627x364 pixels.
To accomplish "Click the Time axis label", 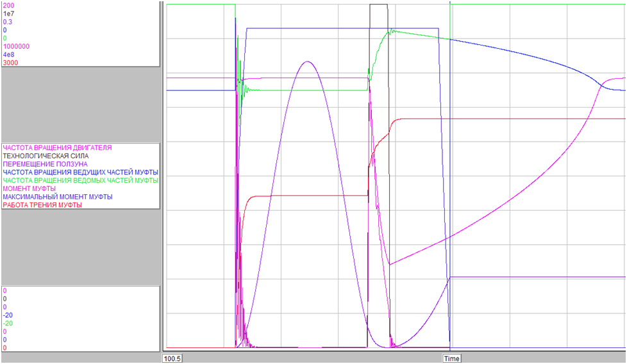I will [451, 359].
